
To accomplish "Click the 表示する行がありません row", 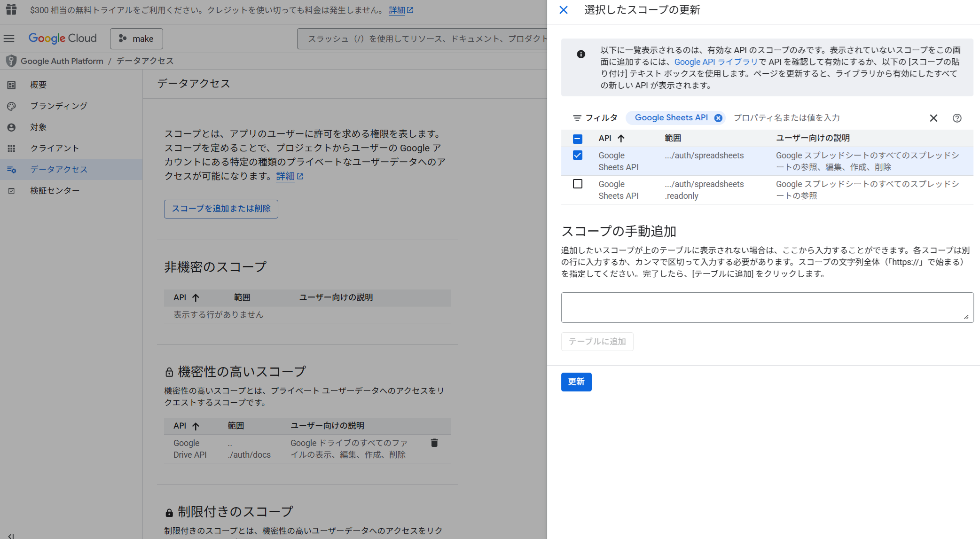I will [307, 315].
